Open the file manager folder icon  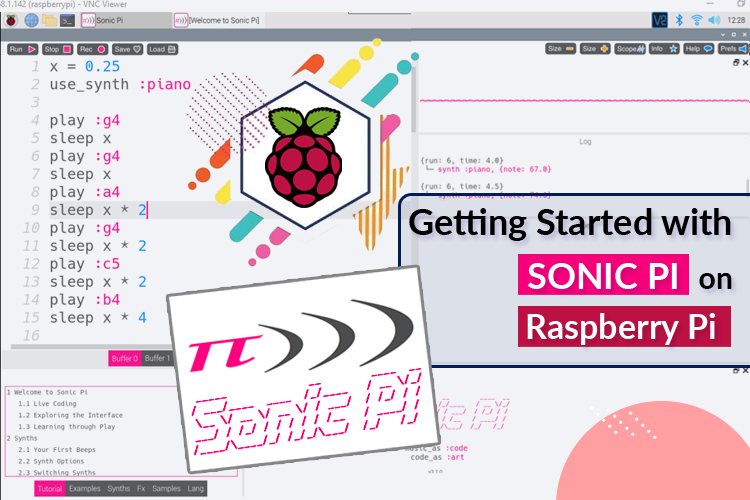click(x=49, y=21)
